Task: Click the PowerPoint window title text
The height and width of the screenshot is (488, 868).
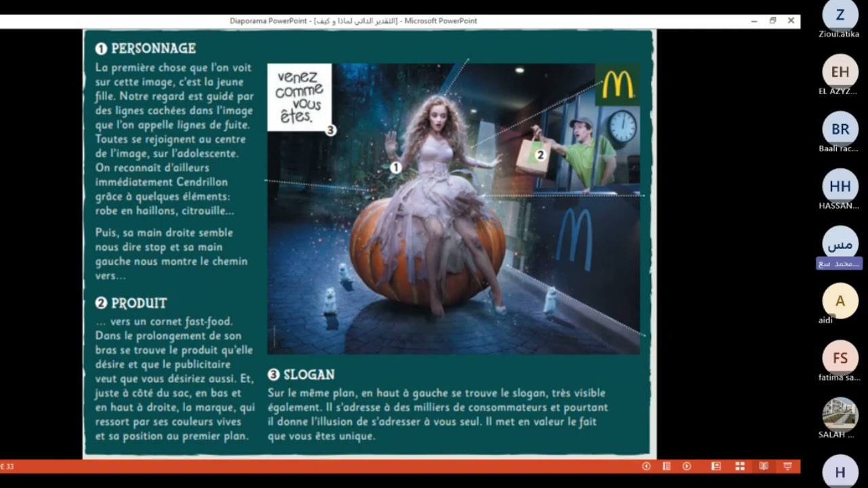Action: (353, 21)
